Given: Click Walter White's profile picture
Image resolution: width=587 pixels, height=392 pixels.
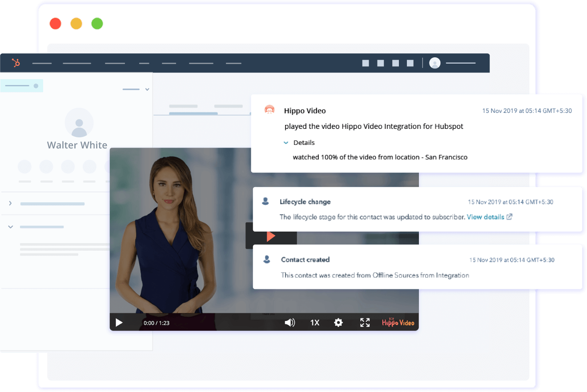Looking at the screenshot, I should tap(79, 123).
